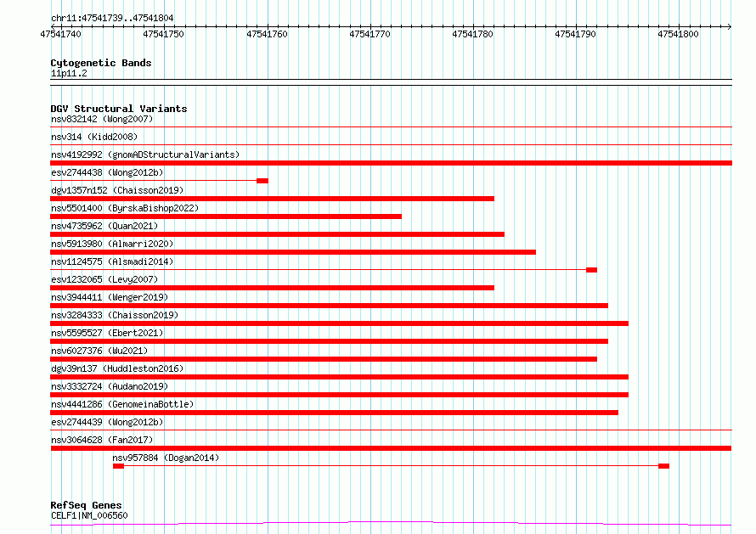The image size is (756, 534).
Task: Open the nsv3332724 (Audano2019) label
Action: (x=110, y=386)
